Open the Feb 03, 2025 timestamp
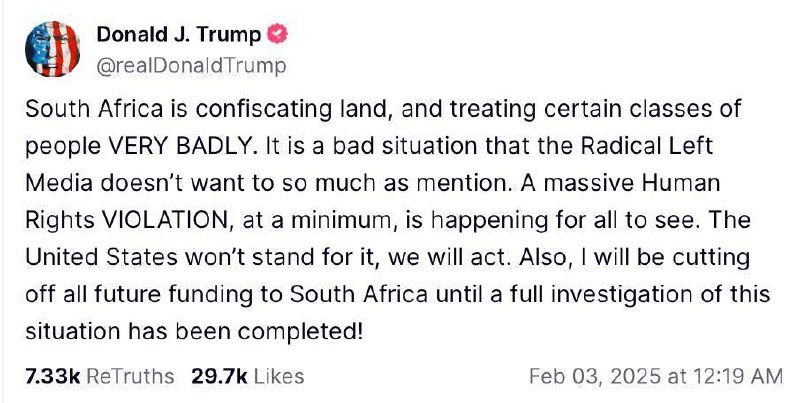The height and width of the screenshot is (403, 800). click(594, 376)
